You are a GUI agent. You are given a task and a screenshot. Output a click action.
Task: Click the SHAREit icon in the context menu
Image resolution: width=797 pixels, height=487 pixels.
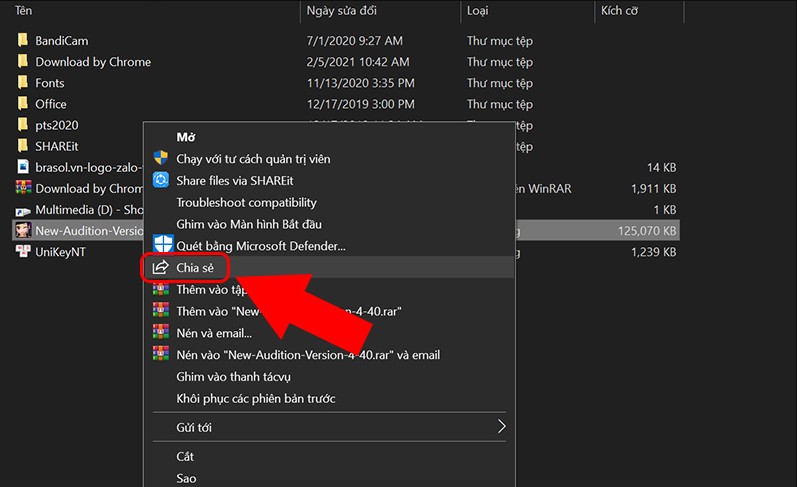point(161,179)
